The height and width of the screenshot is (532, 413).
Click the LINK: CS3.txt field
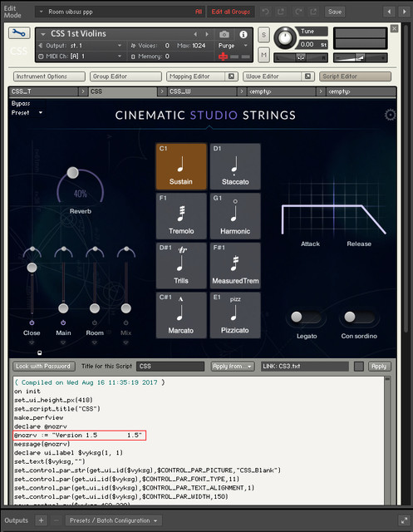pyautogui.click(x=304, y=367)
